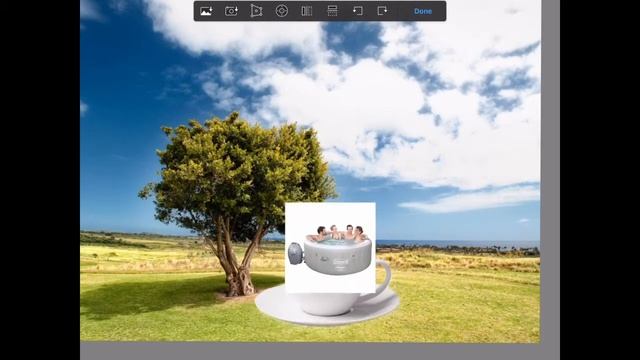Screen dimensions: 640x360
Task: Select the distort perspective transform icon
Action: pyautogui.click(x=256, y=11)
